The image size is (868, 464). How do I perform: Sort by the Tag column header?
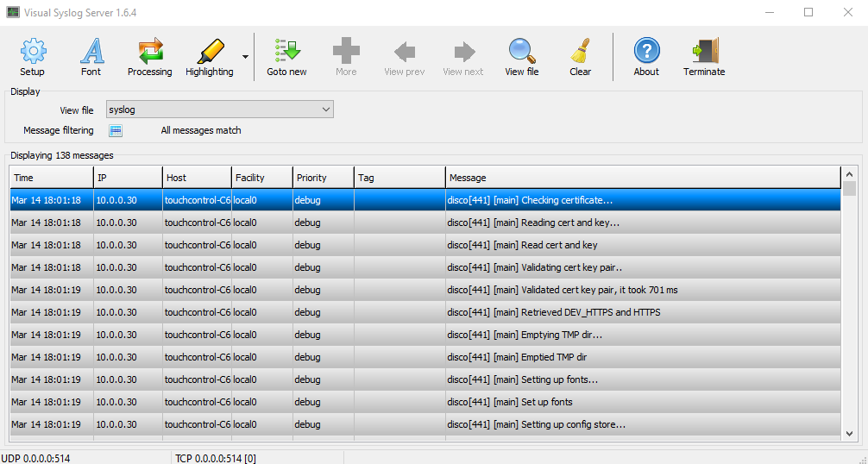tap(399, 178)
